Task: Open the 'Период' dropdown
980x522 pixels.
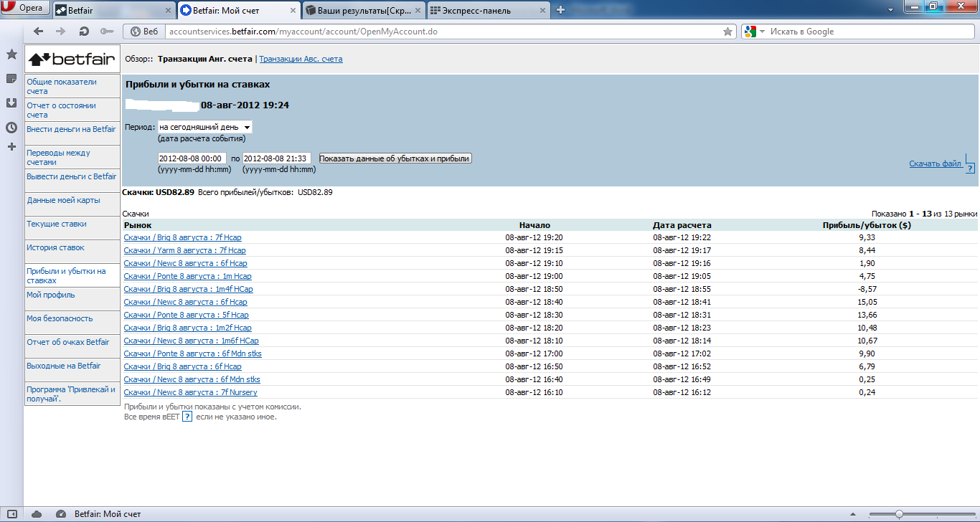Action: tap(204, 127)
